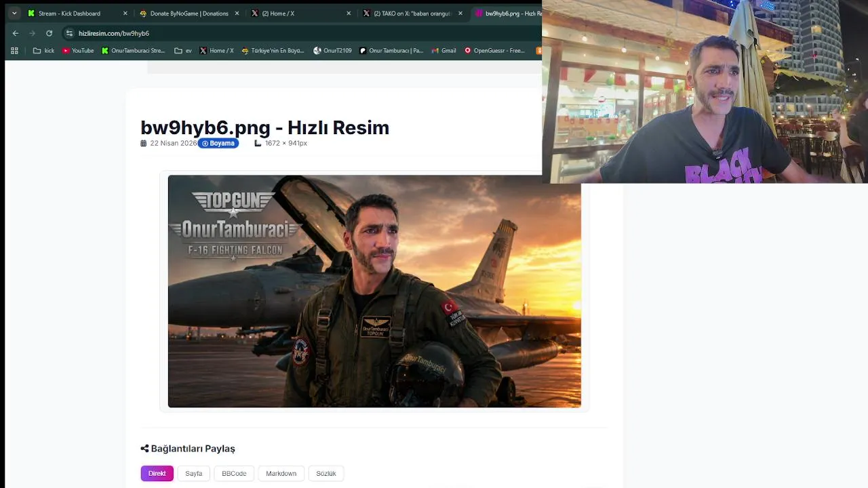
Task: Switch to Donate ByNoGame Donations tab
Action: click(x=189, y=13)
